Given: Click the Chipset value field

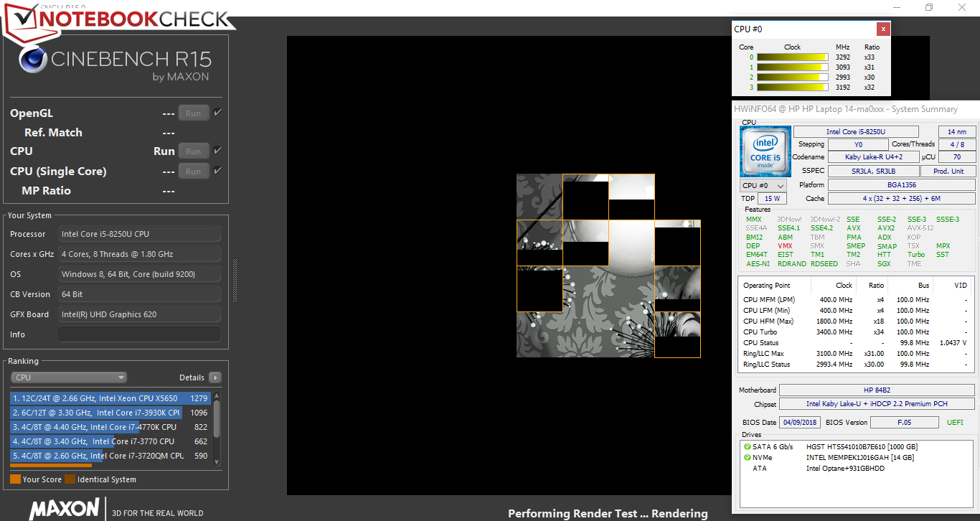Looking at the screenshot, I should point(877,405).
